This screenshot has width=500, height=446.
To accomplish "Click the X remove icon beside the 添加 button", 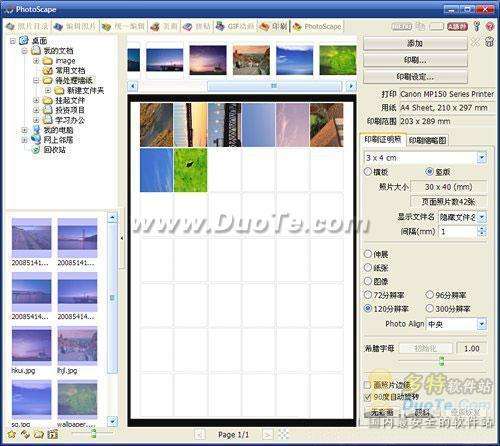I will (476, 42).
